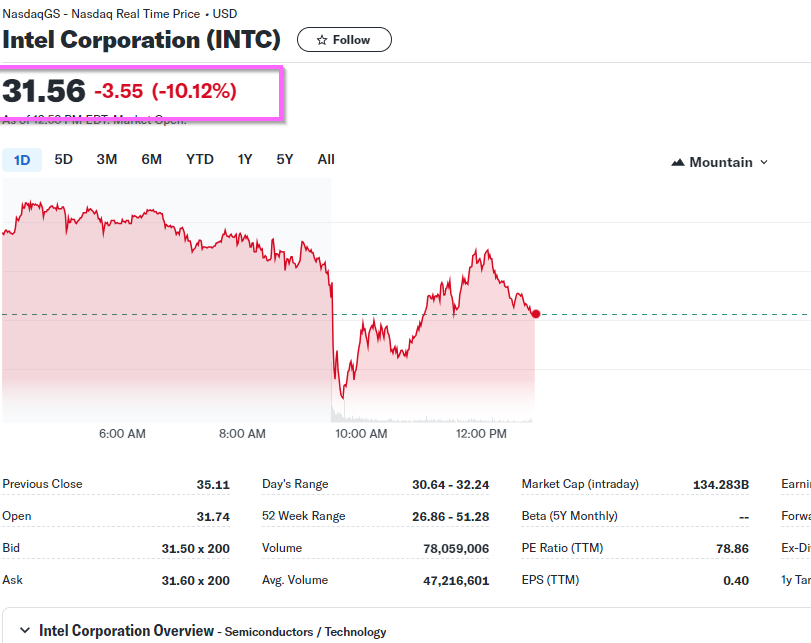Image resolution: width=811 pixels, height=643 pixels.
Task: Click the Open label
Action: click(x=17, y=516)
